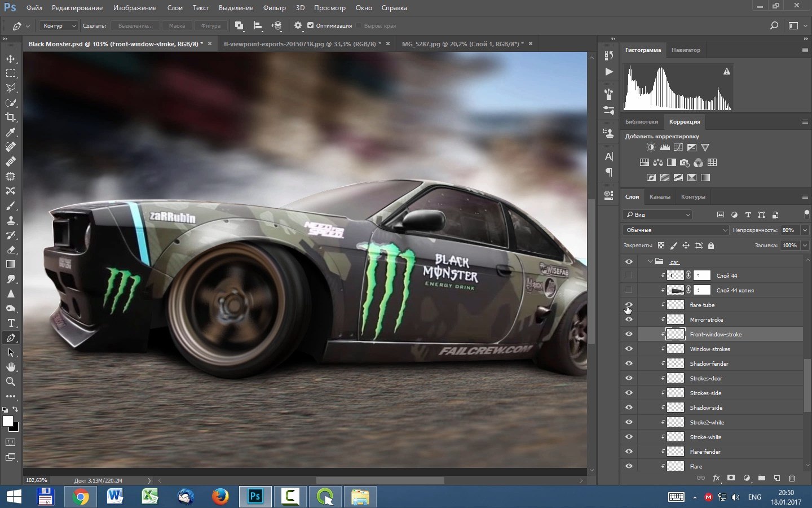The width and height of the screenshot is (812, 508).
Task: Select the Zoom tool
Action: coord(11,382)
